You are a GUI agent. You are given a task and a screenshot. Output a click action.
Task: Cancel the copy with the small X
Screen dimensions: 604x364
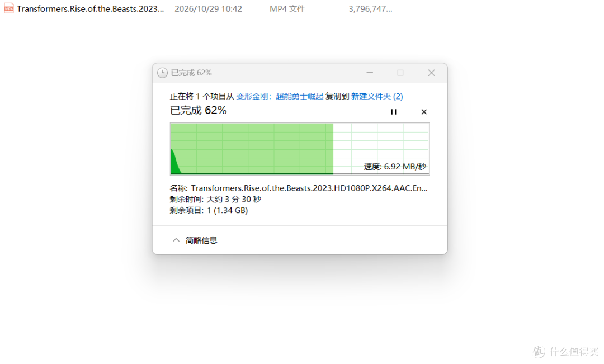point(424,112)
